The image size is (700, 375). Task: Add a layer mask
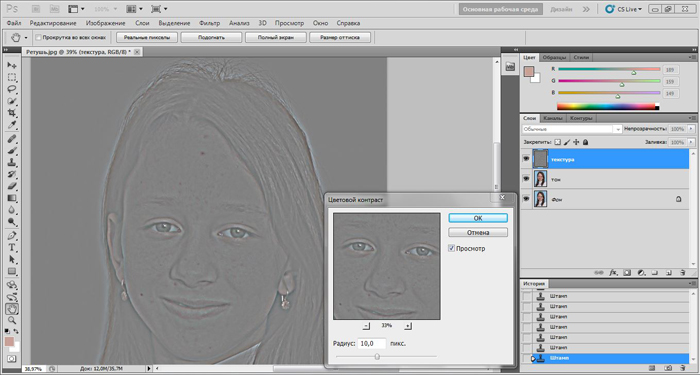627,272
